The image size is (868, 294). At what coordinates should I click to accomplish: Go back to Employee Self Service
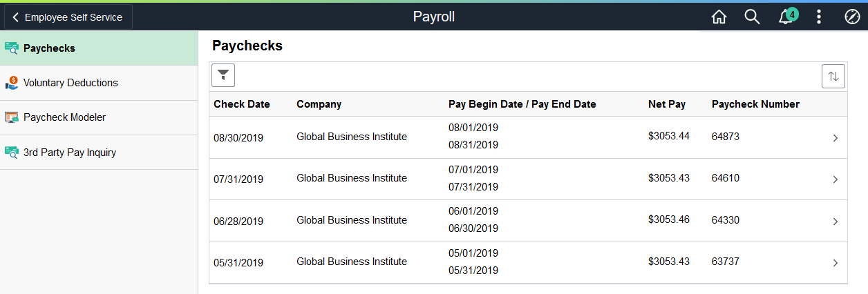click(68, 17)
